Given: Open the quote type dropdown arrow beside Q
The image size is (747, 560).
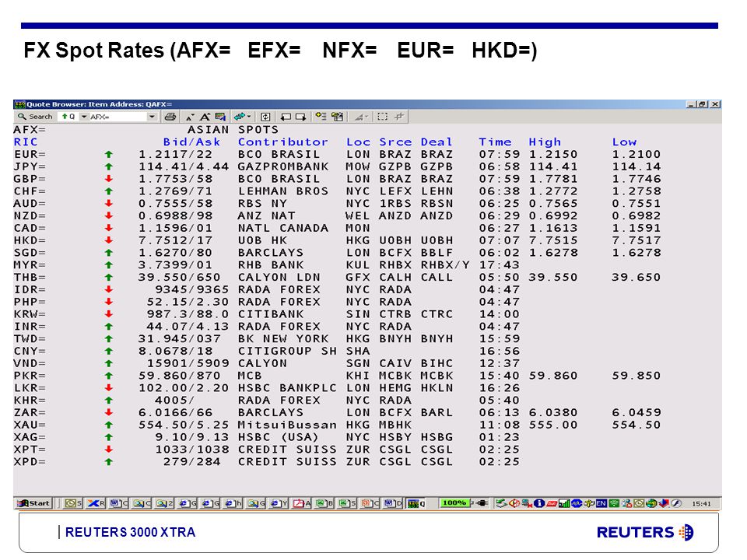Looking at the screenshot, I should [84, 117].
